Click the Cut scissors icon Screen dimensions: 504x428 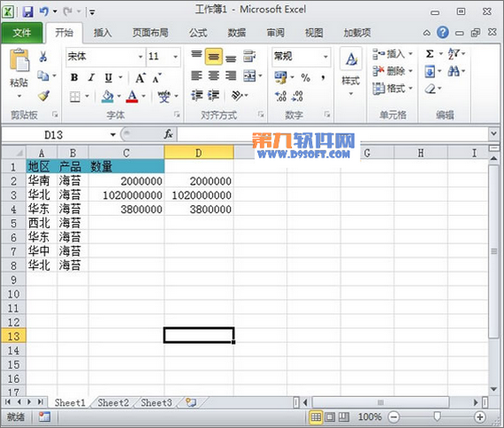tap(43, 57)
